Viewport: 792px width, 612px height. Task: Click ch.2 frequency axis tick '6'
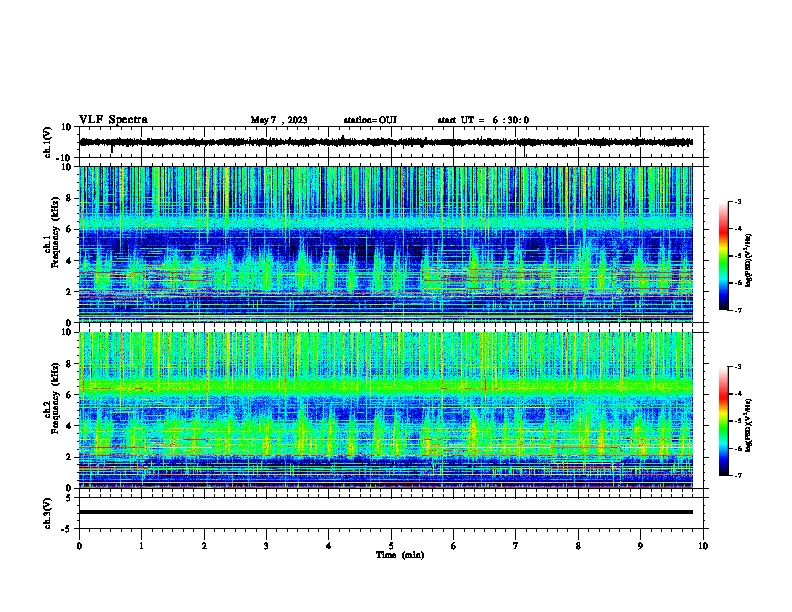click(69, 395)
